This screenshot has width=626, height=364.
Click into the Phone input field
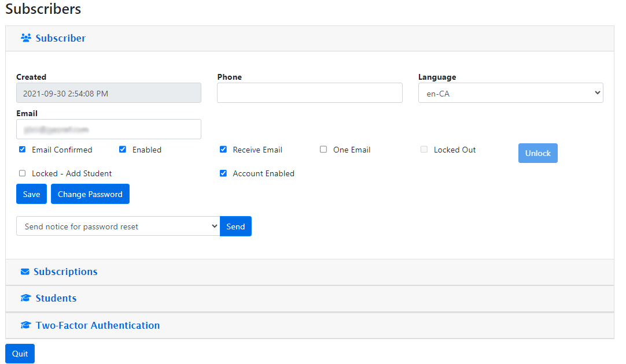(310, 93)
